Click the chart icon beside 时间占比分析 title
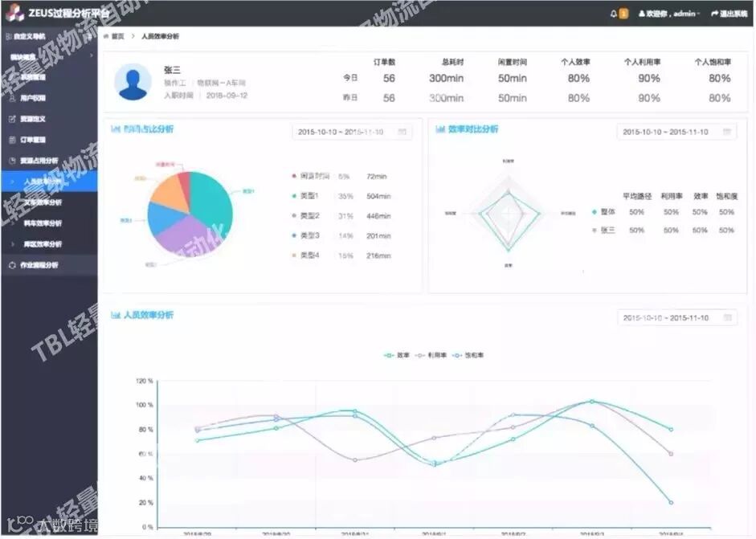The image size is (756, 539). (x=115, y=129)
